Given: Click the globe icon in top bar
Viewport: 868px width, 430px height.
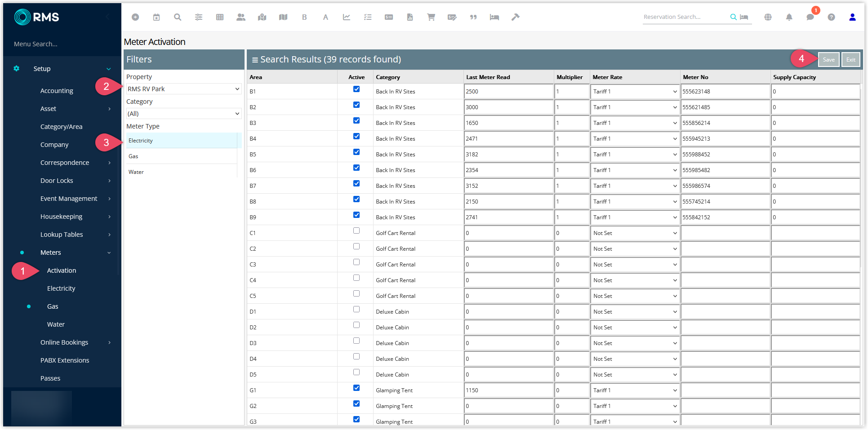Looking at the screenshot, I should (x=768, y=17).
